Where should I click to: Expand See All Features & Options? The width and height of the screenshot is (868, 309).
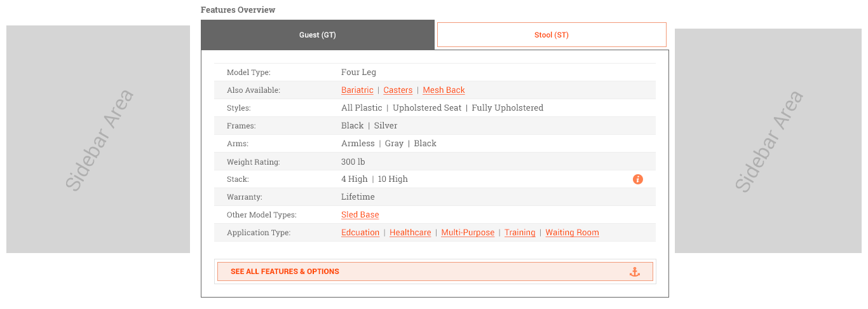pyautogui.click(x=285, y=271)
